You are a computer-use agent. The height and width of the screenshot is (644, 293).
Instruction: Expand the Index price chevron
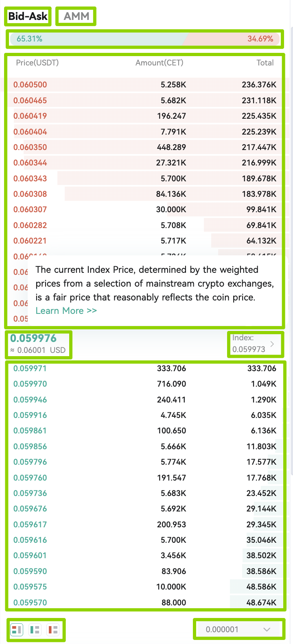[272, 344]
